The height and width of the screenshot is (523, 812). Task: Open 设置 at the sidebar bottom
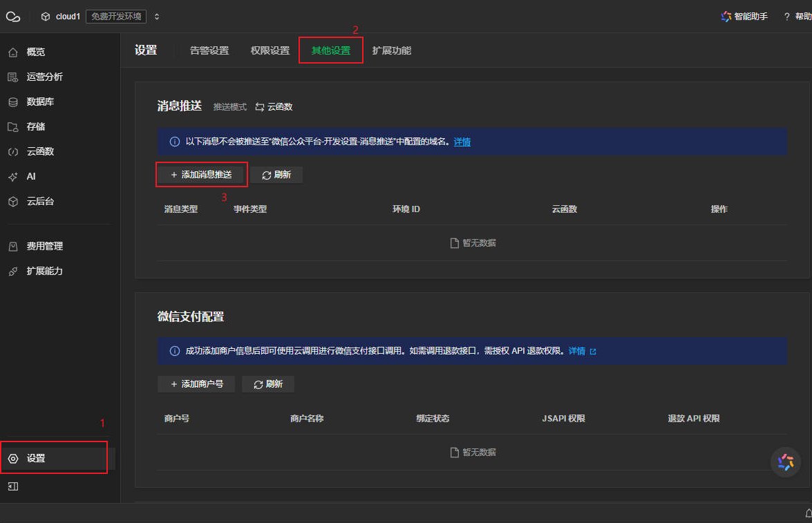(x=58, y=458)
